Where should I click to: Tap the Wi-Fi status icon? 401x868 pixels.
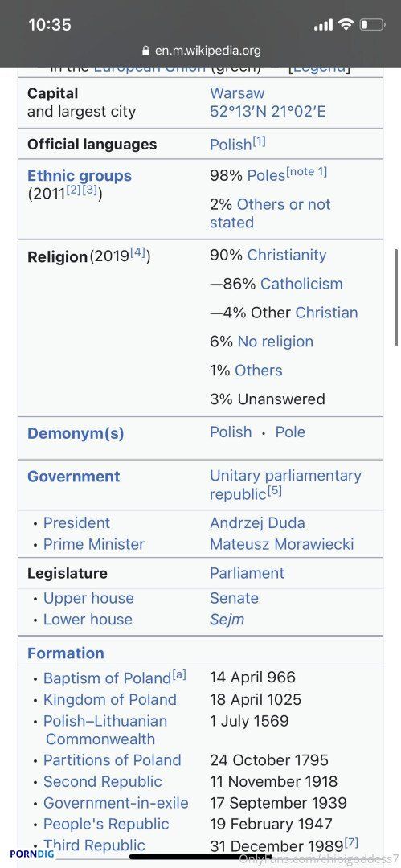coord(346,24)
